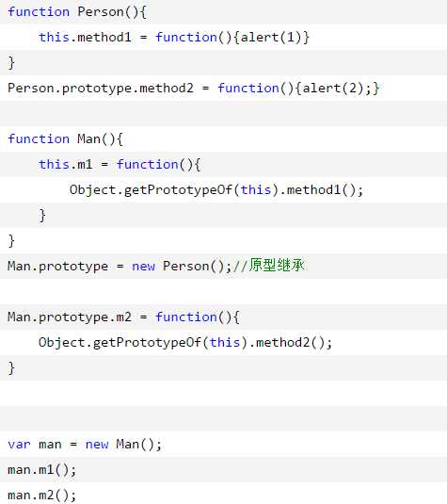Click the "man.m2();" call line
Screen dimensions: 447x504
coord(41,496)
